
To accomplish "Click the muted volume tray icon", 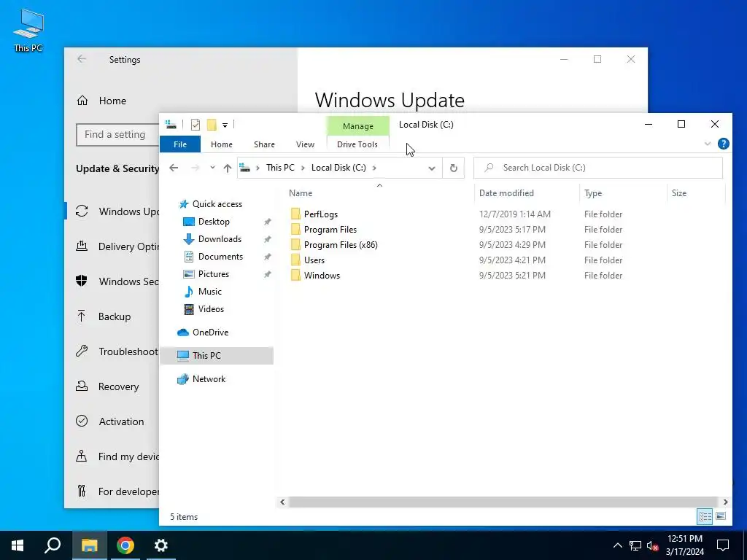I will click(653, 545).
